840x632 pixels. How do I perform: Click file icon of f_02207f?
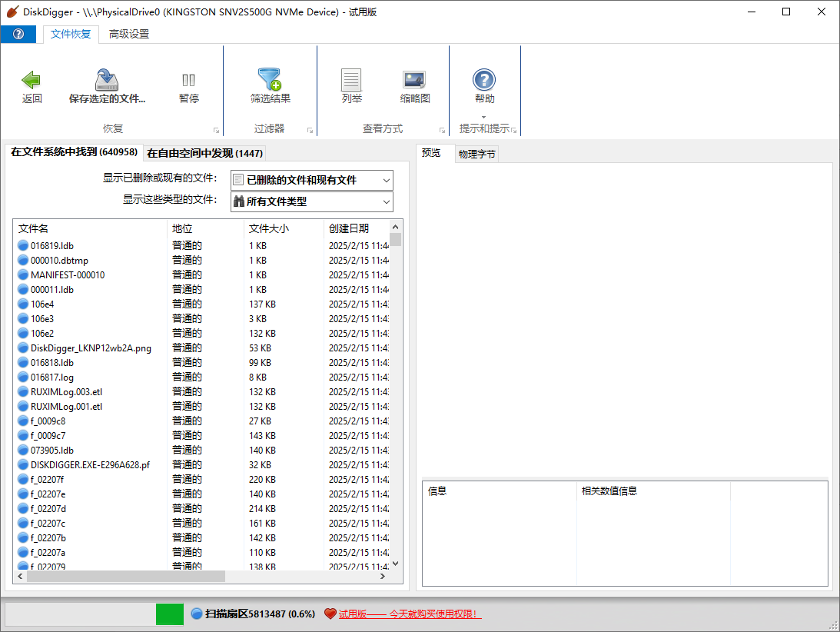point(23,479)
